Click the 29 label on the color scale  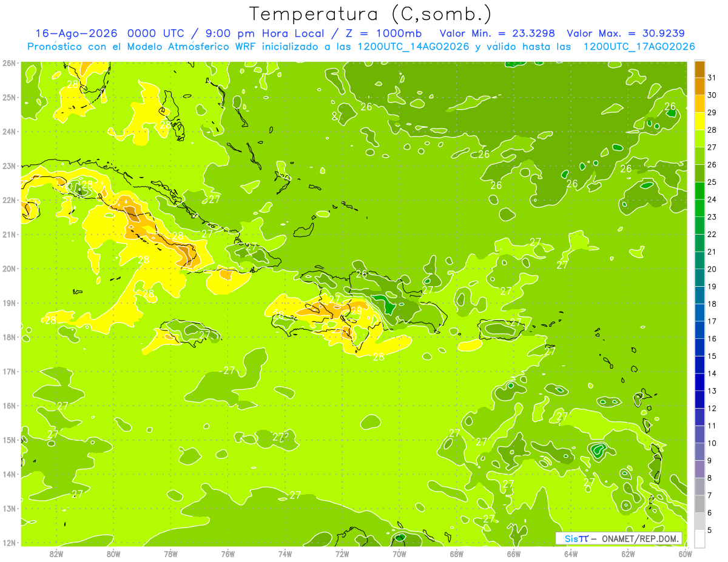(x=711, y=113)
